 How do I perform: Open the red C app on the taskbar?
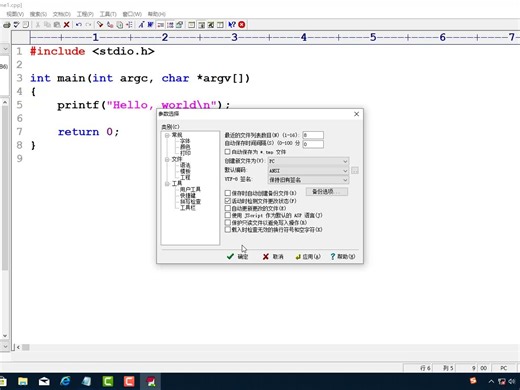click(129, 381)
